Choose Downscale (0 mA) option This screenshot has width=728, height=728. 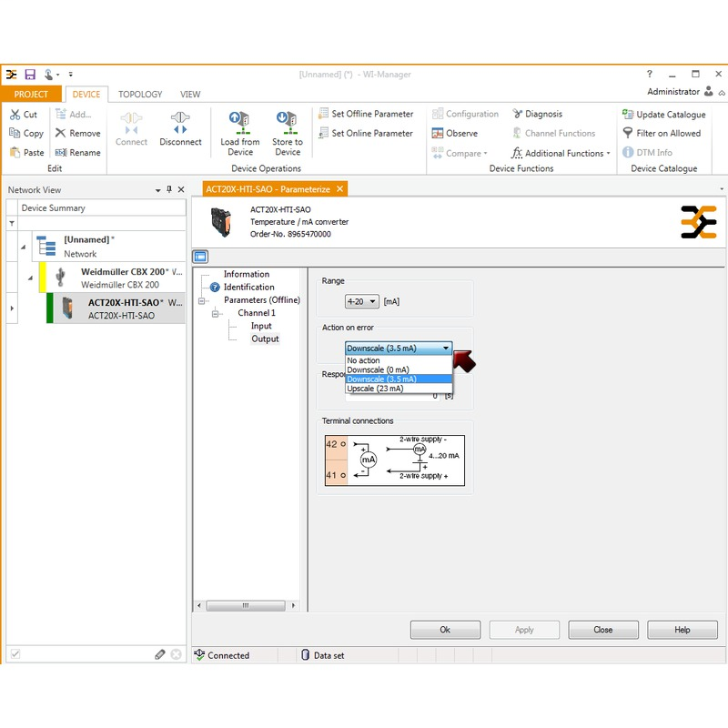pyautogui.click(x=399, y=369)
